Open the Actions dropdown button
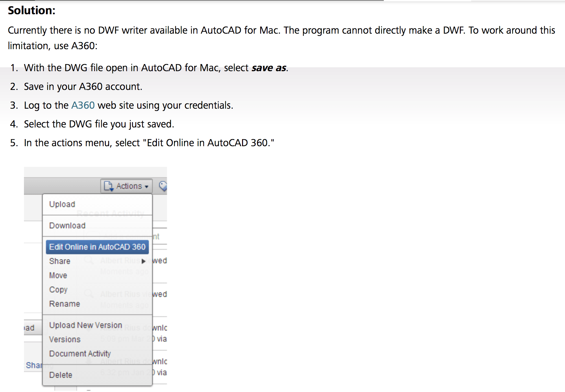The image size is (565, 392). (x=126, y=186)
